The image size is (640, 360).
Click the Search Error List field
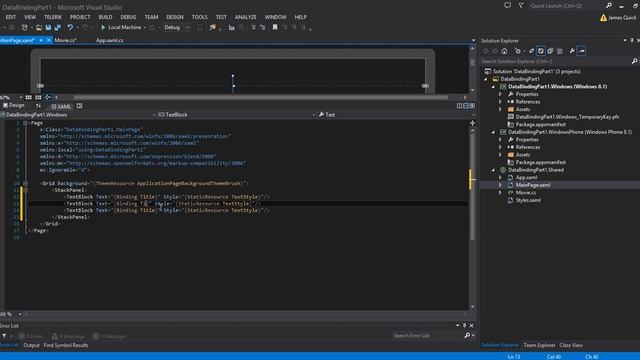428,336
